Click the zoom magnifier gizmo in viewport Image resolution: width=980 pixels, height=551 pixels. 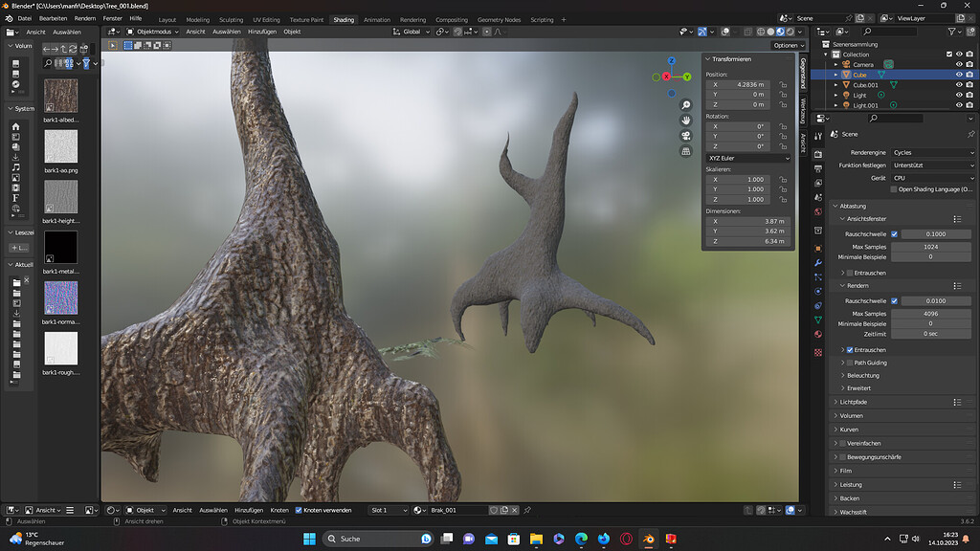[686, 104]
